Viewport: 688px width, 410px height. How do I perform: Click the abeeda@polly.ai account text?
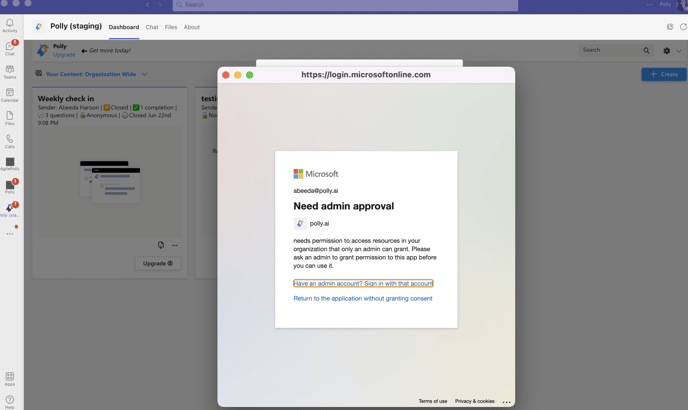click(315, 191)
